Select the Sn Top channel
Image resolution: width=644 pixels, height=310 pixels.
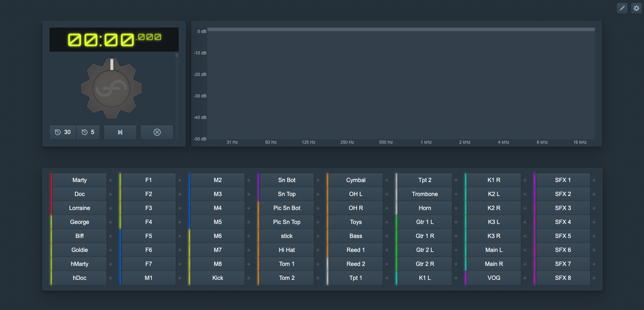[x=287, y=194]
